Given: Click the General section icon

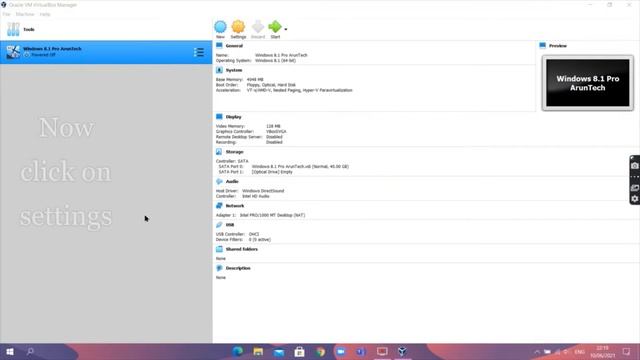Looking at the screenshot, I should [x=219, y=46].
